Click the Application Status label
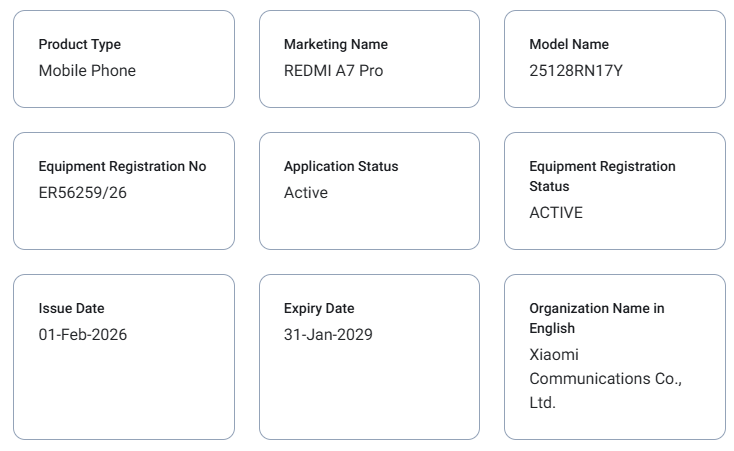 point(340,166)
